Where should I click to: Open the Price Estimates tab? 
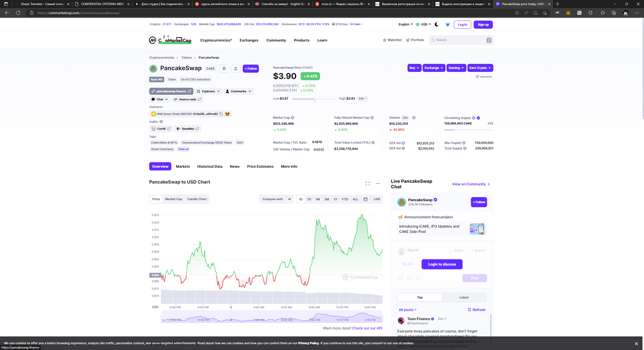pos(260,167)
